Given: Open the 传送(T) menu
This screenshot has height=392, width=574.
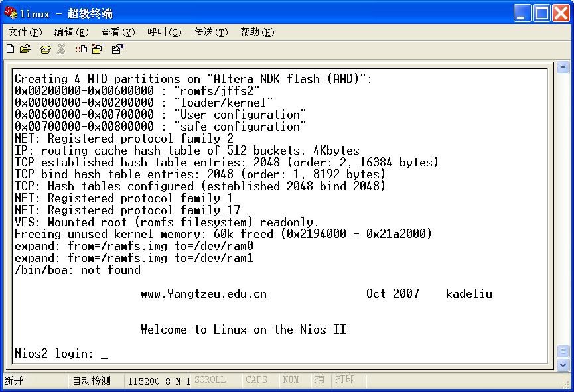Looking at the screenshot, I should tap(211, 33).
